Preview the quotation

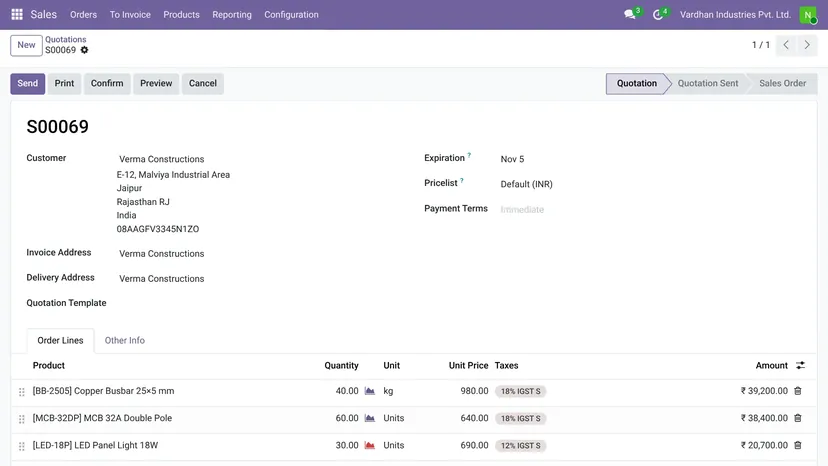[x=156, y=83]
